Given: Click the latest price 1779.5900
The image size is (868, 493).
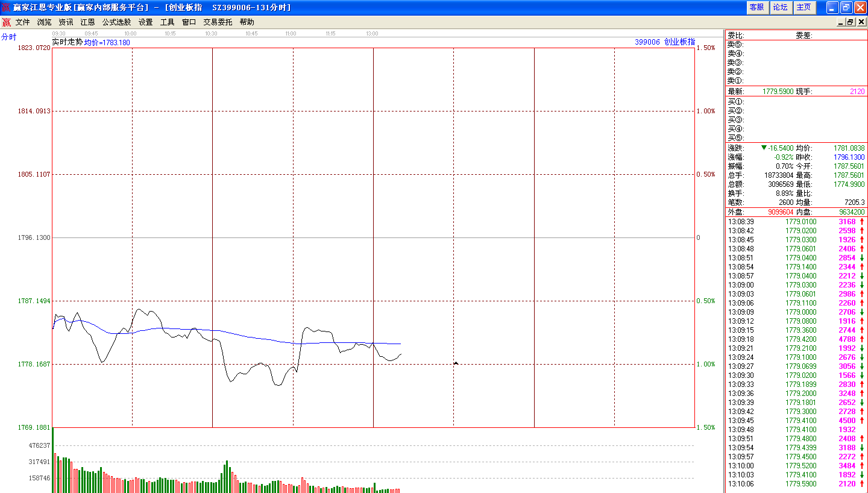Looking at the screenshot, I should 778,92.
